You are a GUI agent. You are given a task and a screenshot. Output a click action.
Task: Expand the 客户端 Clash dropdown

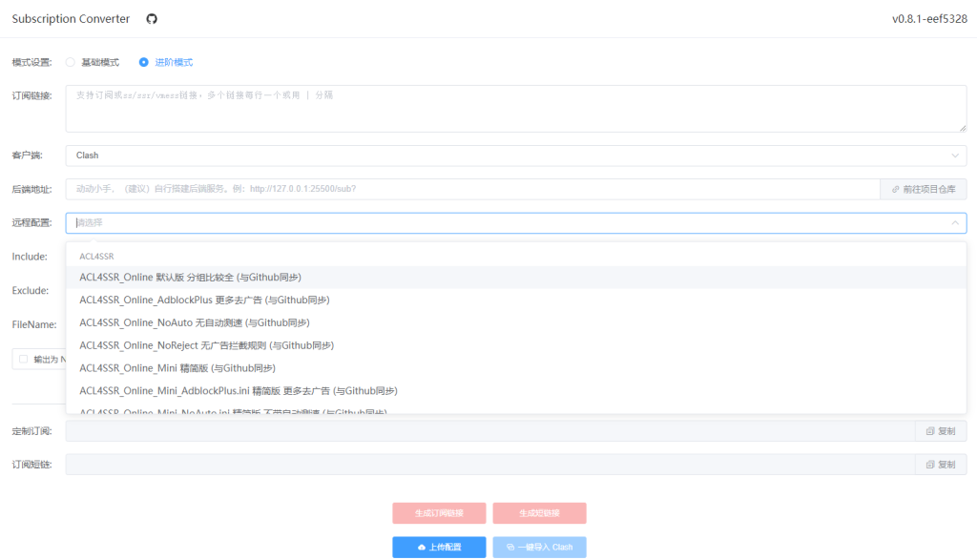point(515,156)
